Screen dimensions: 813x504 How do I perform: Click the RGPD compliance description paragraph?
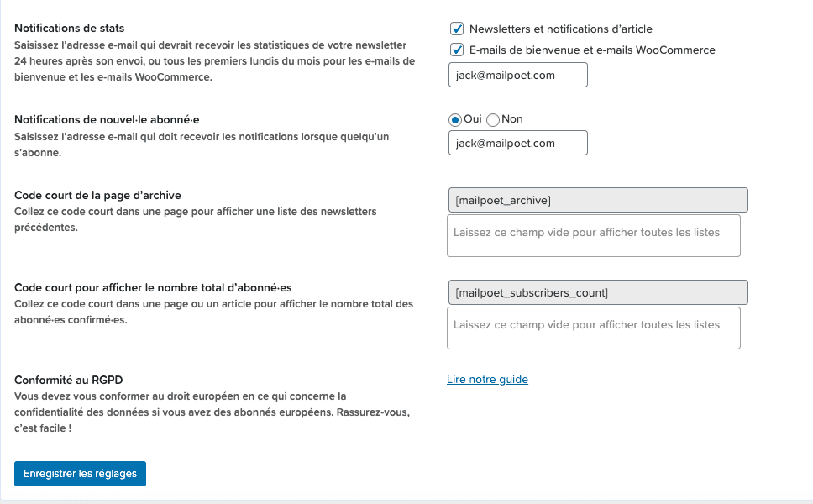212,412
